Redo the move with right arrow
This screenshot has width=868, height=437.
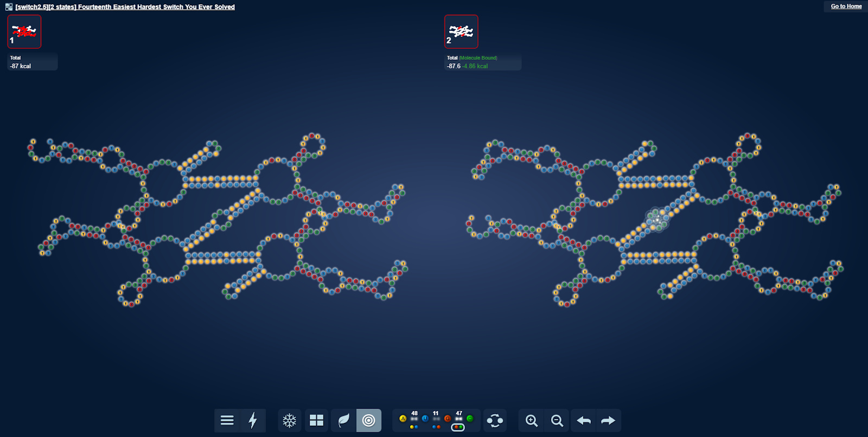pyautogui.click(x=608, y=420)
